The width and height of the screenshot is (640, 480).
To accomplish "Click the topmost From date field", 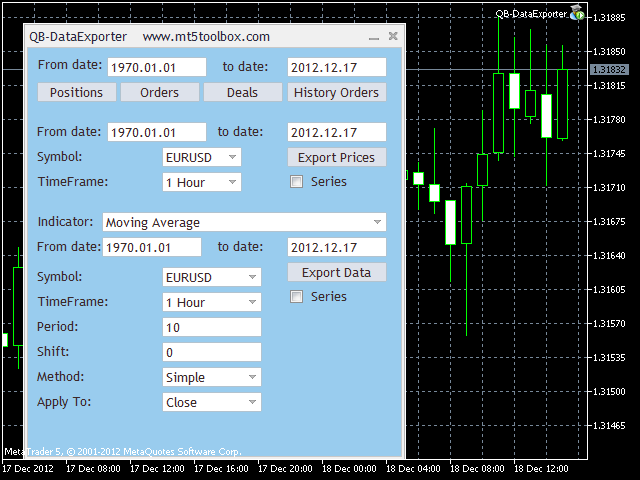I will click(156, 67).
